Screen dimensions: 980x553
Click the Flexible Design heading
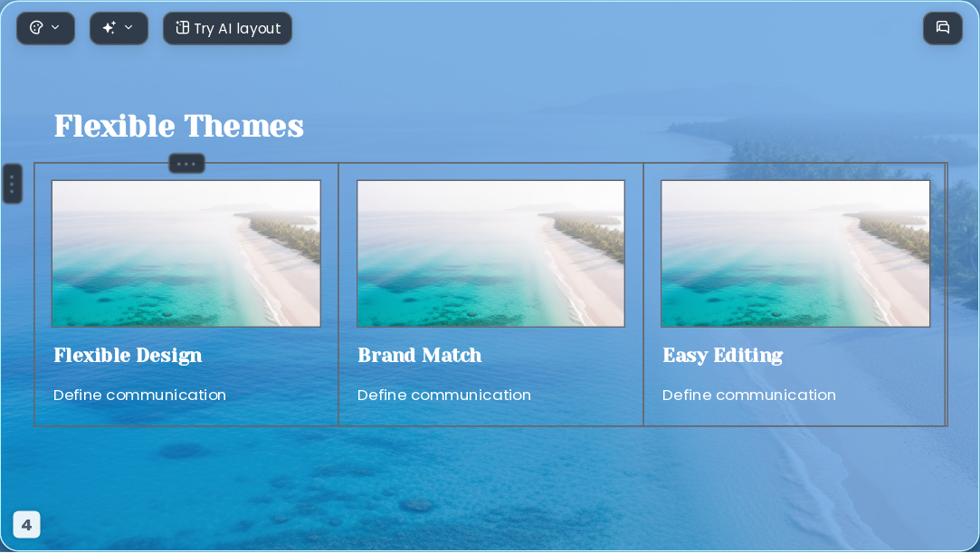tap(128, 356)
